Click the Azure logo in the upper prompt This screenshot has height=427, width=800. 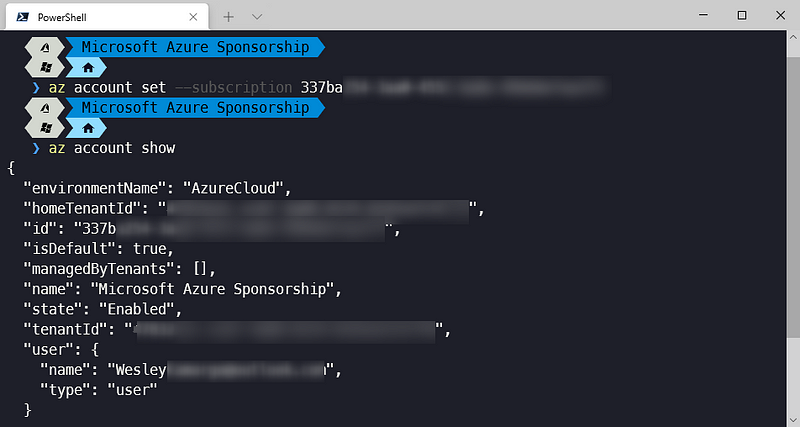[44, 47]
